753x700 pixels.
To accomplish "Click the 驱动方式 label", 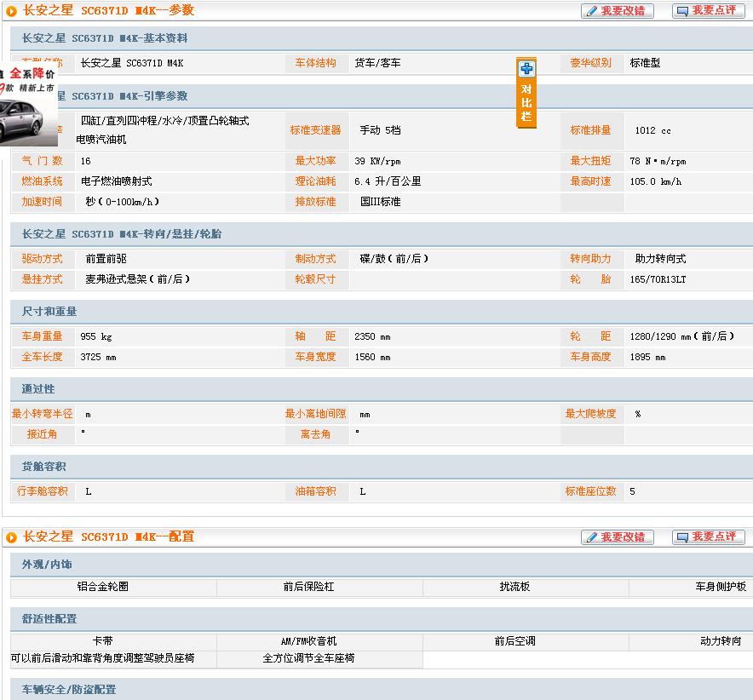I will (43, 259).
